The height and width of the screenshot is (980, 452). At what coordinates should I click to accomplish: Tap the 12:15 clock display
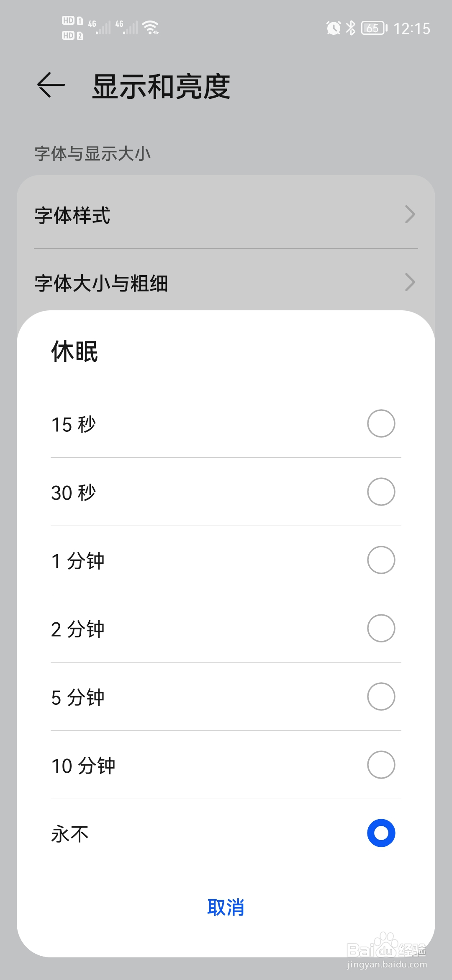(412, 28)
